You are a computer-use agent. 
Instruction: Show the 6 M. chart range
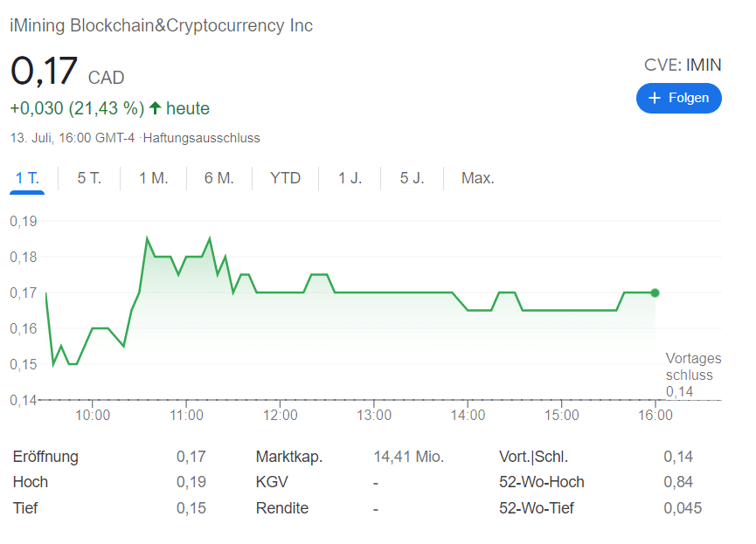pyautogui.click(x=218, y=178)
